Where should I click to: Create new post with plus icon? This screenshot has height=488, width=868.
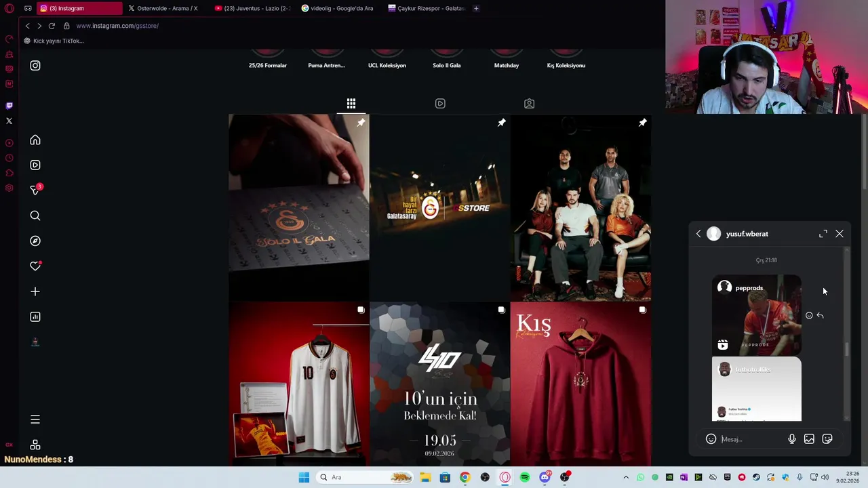pyautogui.click(x=35, y=291)
